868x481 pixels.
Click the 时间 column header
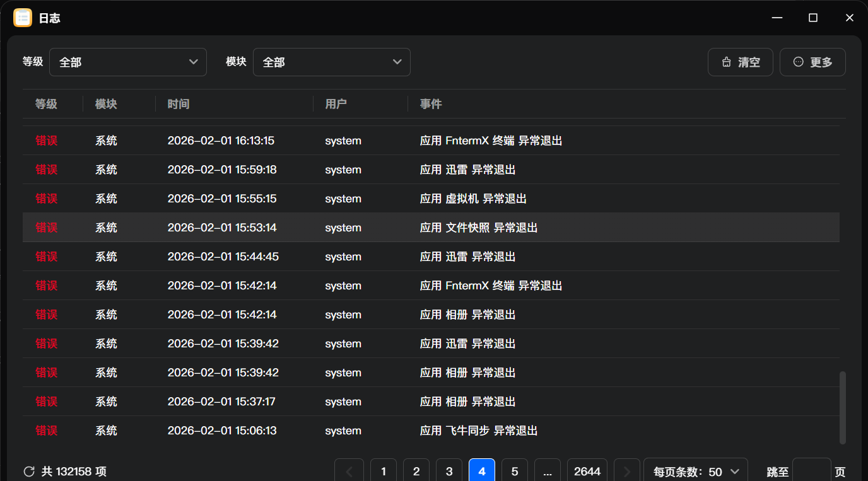point(179,104)
